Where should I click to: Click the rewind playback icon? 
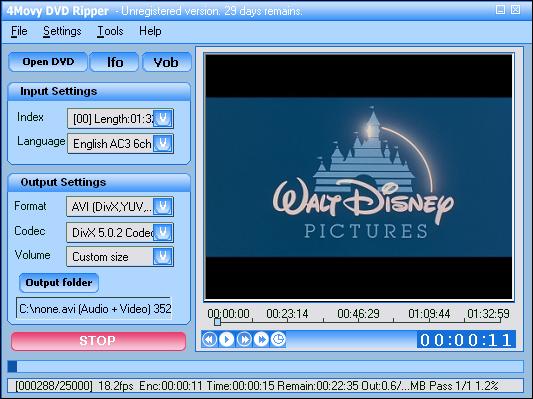coord(209,339)
